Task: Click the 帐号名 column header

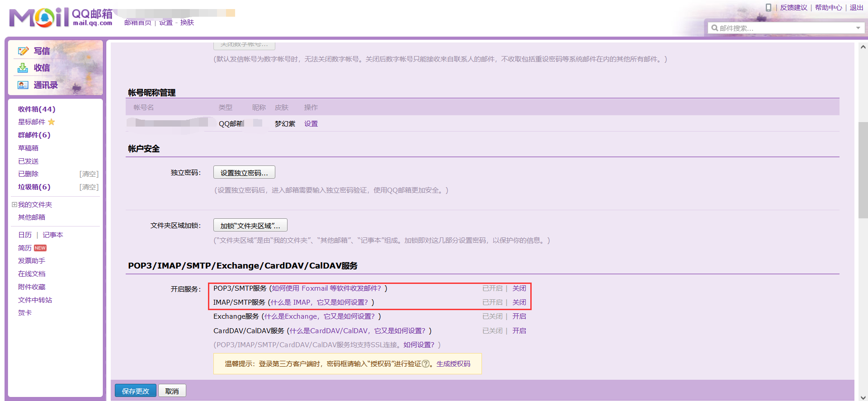Action: pos(144,108)
